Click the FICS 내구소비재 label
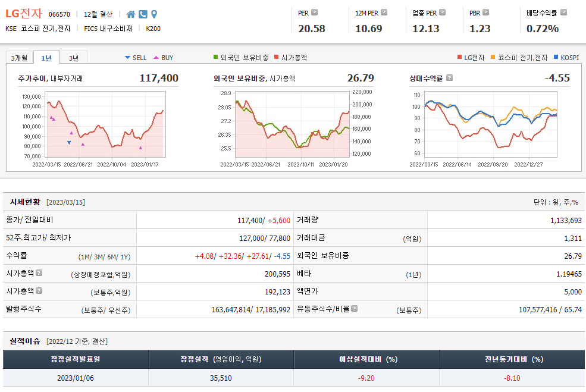The width and height of the screenshot is (586, 392). click(x=108, y=29)
